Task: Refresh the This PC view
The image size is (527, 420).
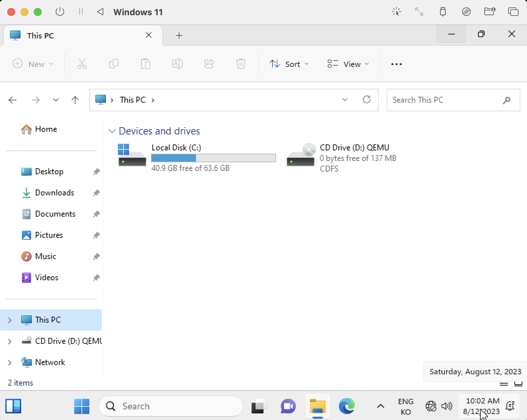Action: [366, 100]
